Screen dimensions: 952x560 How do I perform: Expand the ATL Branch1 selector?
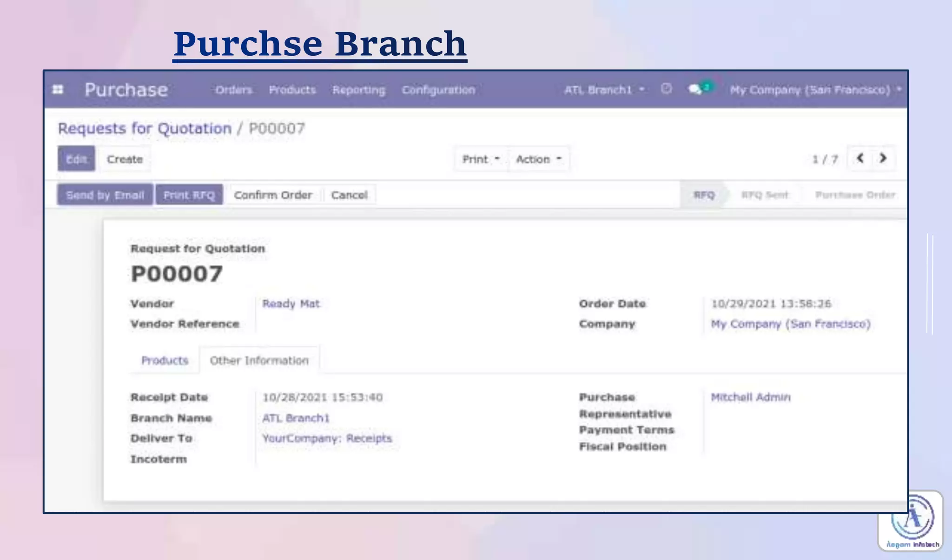click(x=604, y=90)
